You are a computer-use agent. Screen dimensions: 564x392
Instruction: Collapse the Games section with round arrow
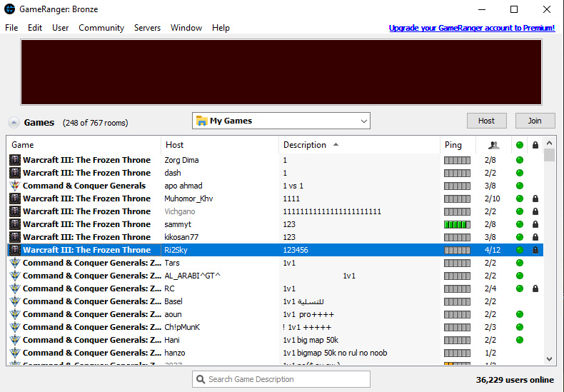pyautogui.click(x=14, y=123)
